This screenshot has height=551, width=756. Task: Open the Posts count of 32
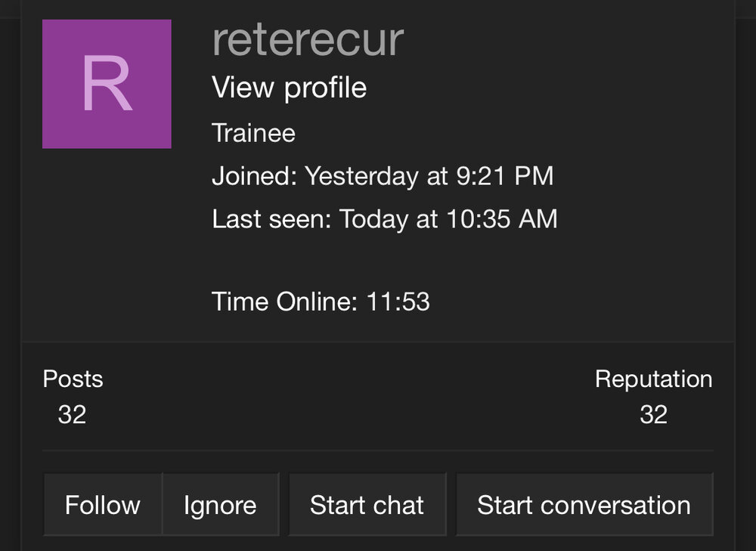[72, 414]
